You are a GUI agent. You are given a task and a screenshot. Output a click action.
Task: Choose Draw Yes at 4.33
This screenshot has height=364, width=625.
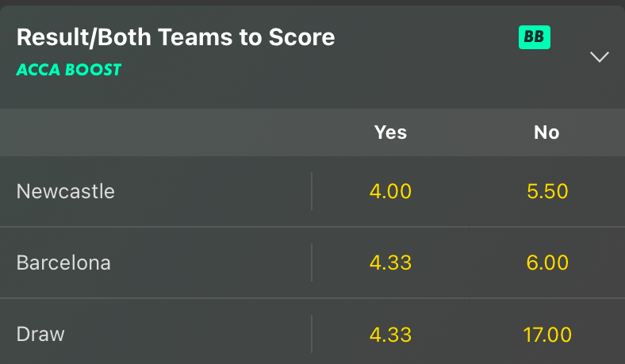(x=390, y=334)
